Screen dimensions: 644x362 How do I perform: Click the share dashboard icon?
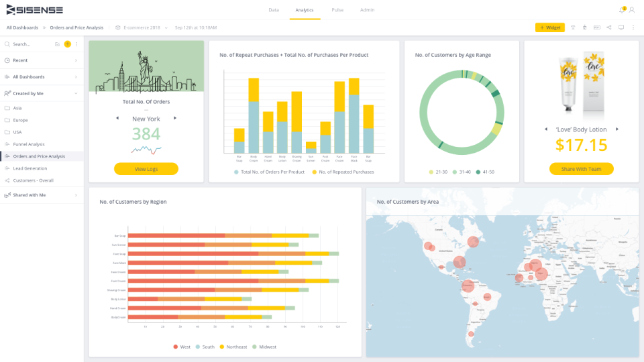click(x=609, y=27)
